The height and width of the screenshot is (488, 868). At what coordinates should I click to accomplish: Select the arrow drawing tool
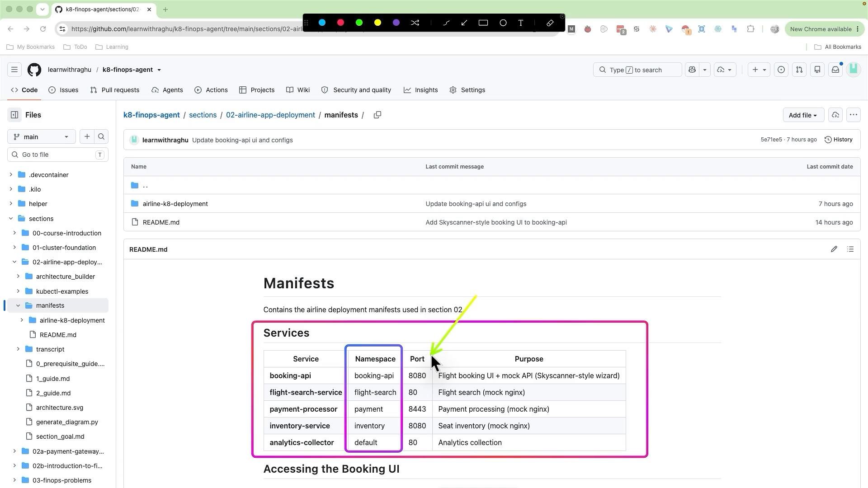pyautogui.click(x=464, y=23)
